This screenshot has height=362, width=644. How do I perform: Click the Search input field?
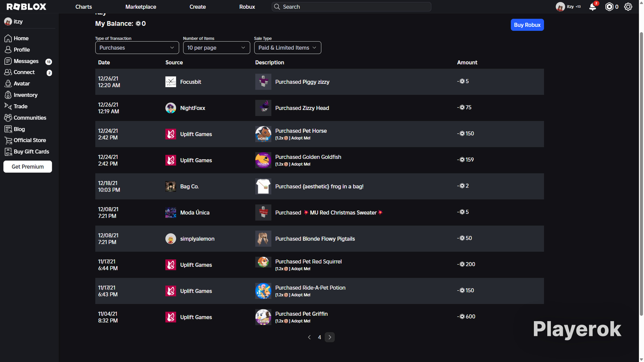click(x=351, y=7)
